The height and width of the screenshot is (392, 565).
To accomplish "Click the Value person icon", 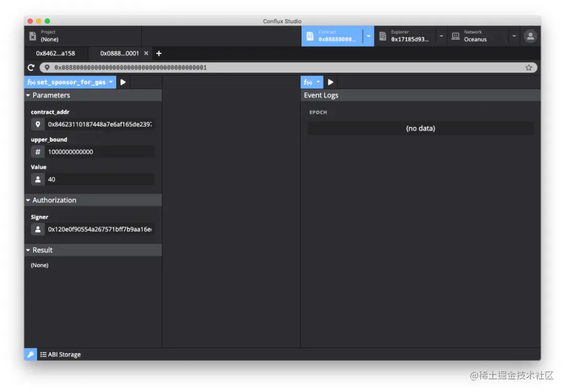I will (38, 179).
